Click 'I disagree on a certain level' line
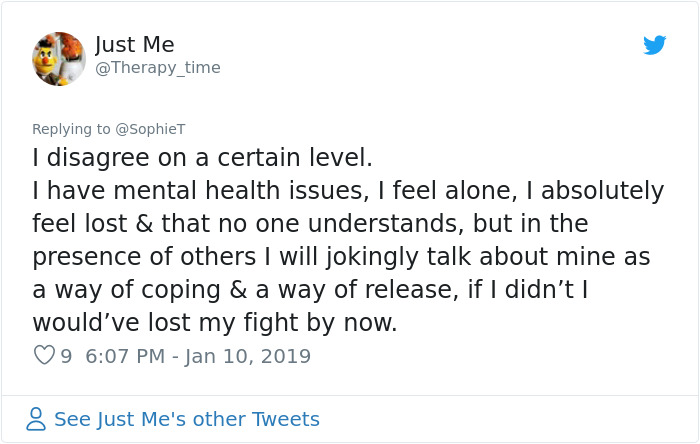The image size is (700, 444). (x=202, y=158)
